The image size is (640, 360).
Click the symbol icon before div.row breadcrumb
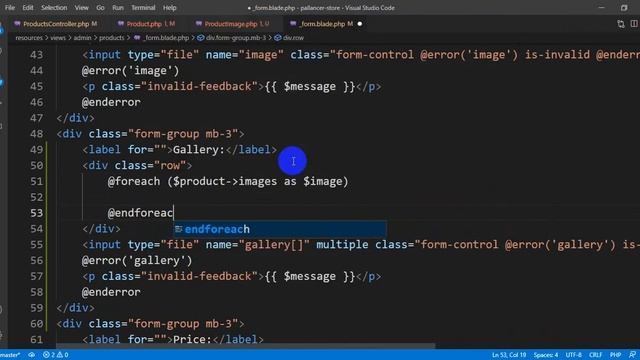pos(278,38)
